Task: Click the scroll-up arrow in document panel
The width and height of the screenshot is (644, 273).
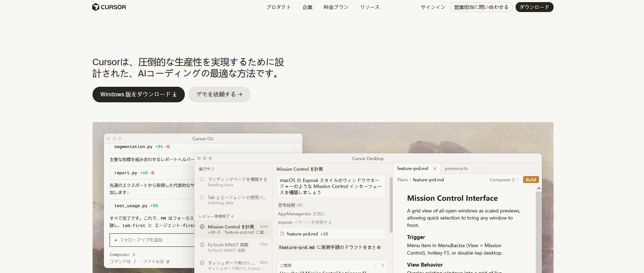Action: (539, 188)
